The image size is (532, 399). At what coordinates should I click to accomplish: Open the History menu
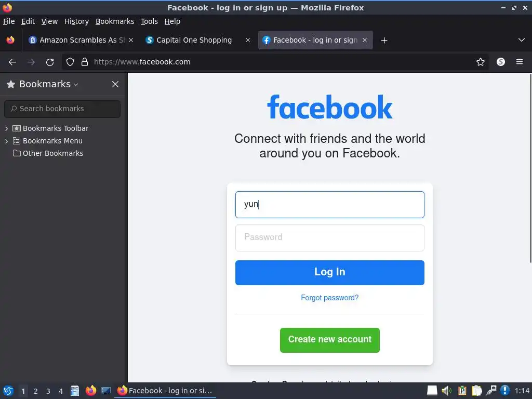click(x=77, y=21)
